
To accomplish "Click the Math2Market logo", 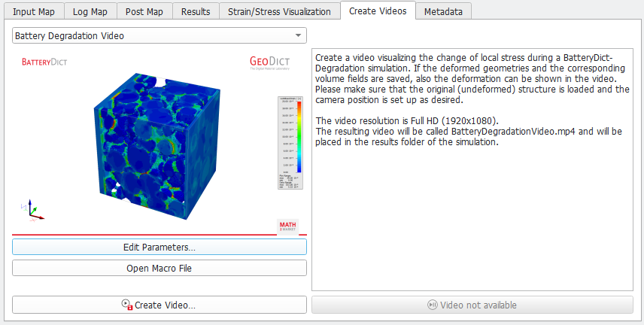I will (x=287, y=226).
